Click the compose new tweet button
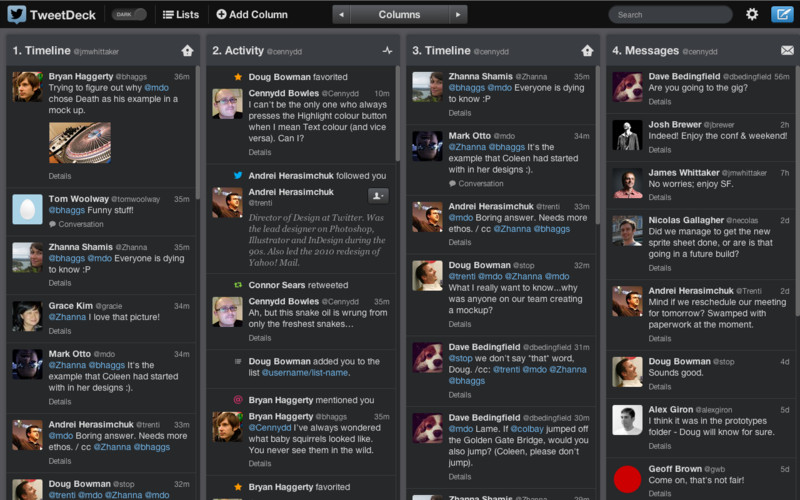This screenshot has height=500, width=800. (782, 15)
